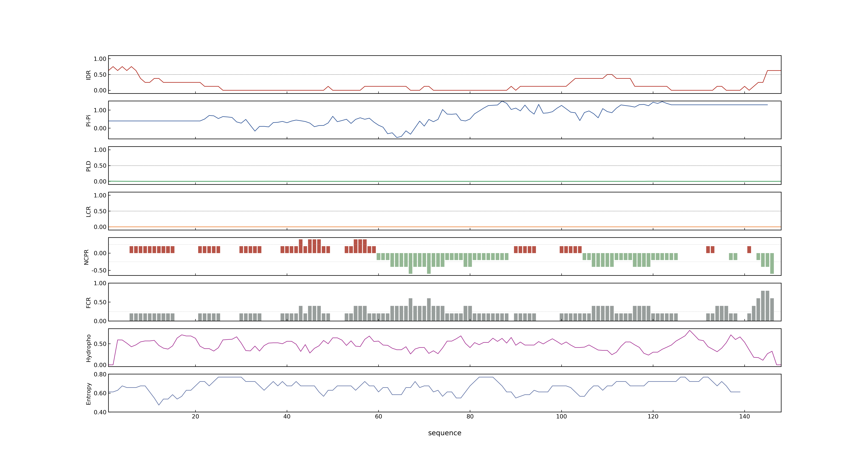Click x-axis tick label 20
Viewport: 868px width, 463px height.
(195, 416)
